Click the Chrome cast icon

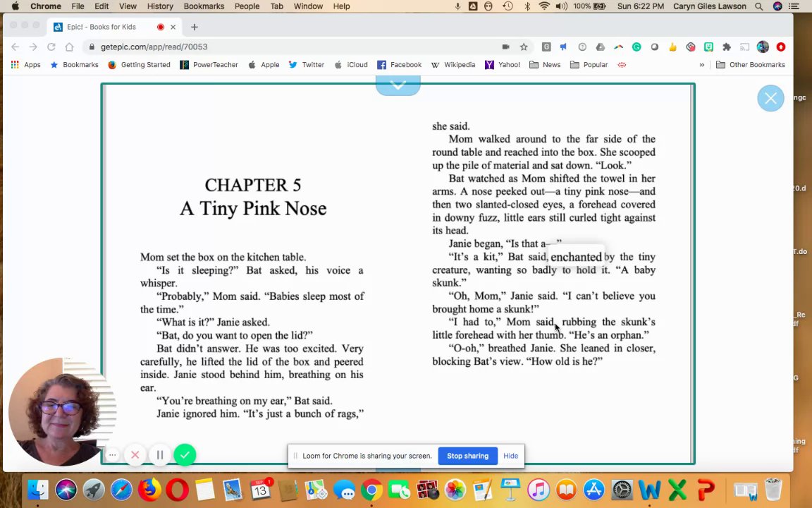(x=744, y=47)
